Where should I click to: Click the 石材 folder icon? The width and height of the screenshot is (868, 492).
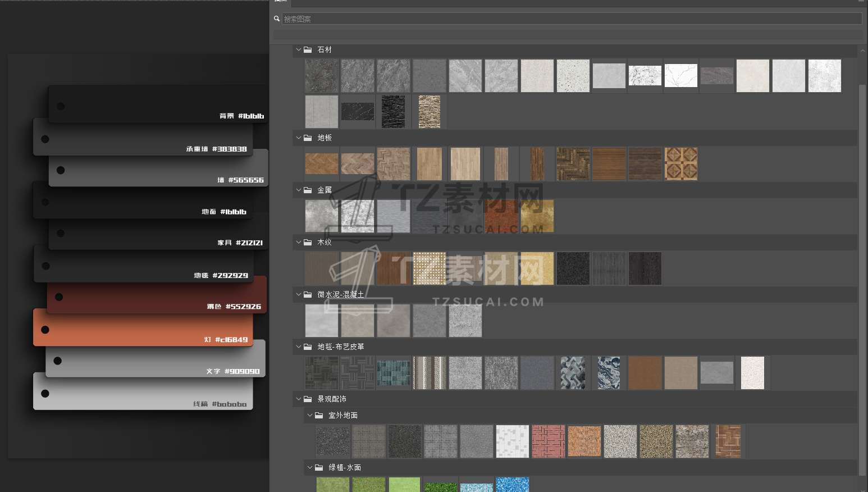tap(308, 49)
